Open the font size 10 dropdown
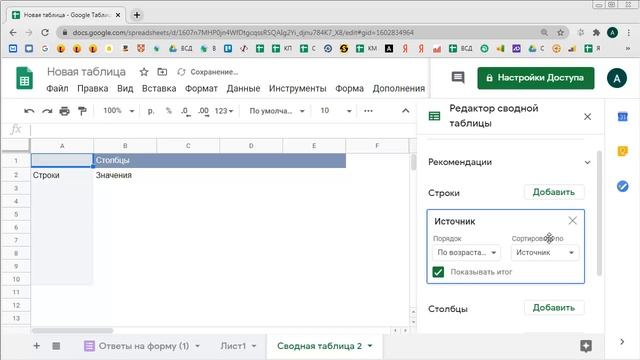 (x=336, y=111)
